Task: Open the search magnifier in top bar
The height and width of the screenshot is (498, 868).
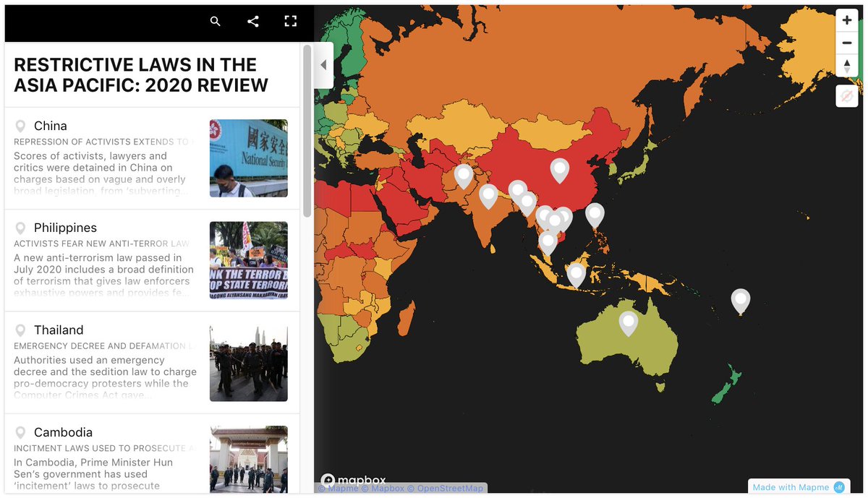Action: 215,22
